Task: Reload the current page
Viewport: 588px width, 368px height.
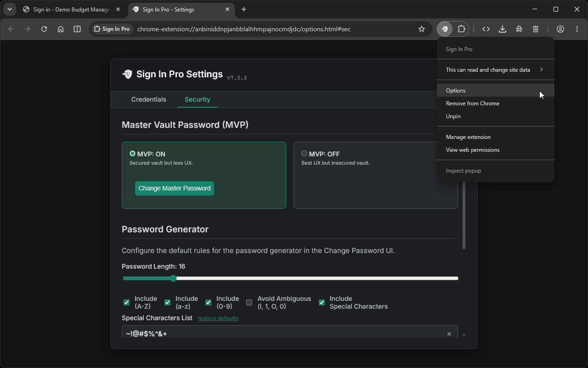Action: (44, 29)
